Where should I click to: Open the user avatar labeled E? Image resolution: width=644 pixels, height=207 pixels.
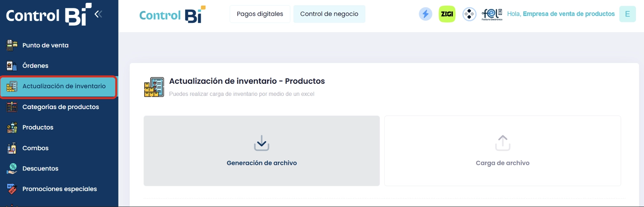click(x=628, y=14)
